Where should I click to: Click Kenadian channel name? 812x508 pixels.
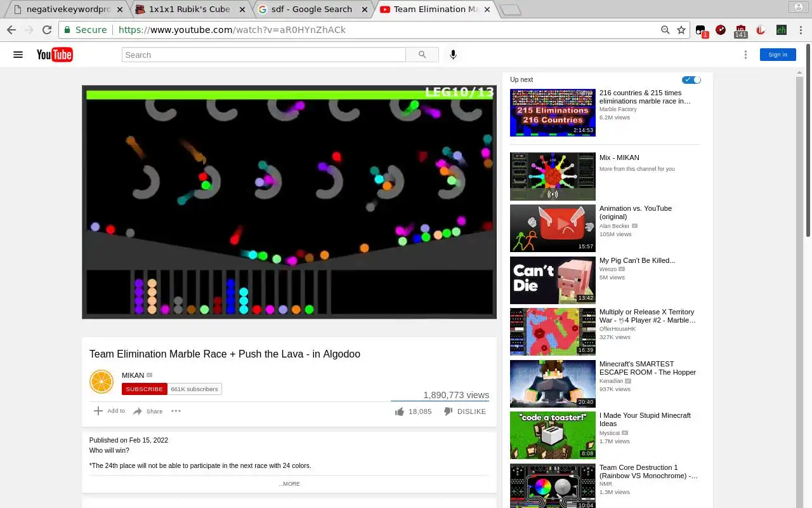pyautogui.click(x=612, y=381)
